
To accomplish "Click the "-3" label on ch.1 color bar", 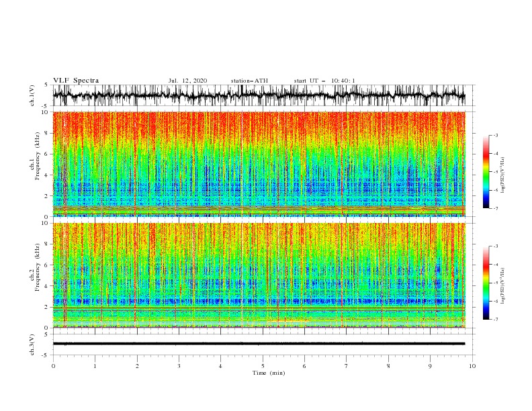I will tap(496, 135).
